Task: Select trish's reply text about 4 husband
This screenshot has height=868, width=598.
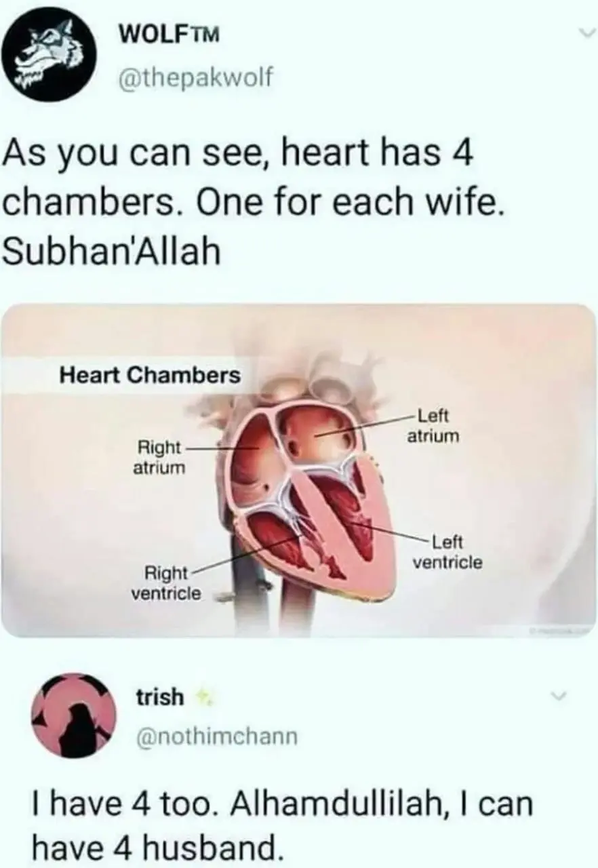Action: point(267,825)
